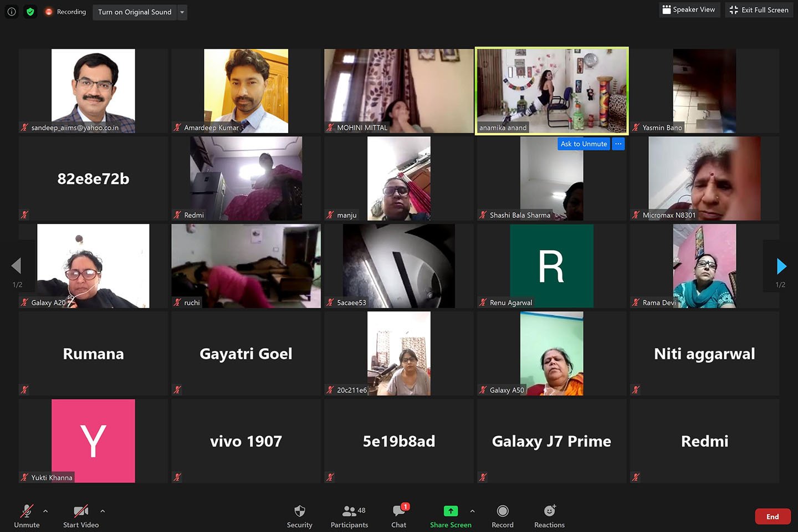
Task: Click the green encryption shield icon
Action: click(30, 12)
